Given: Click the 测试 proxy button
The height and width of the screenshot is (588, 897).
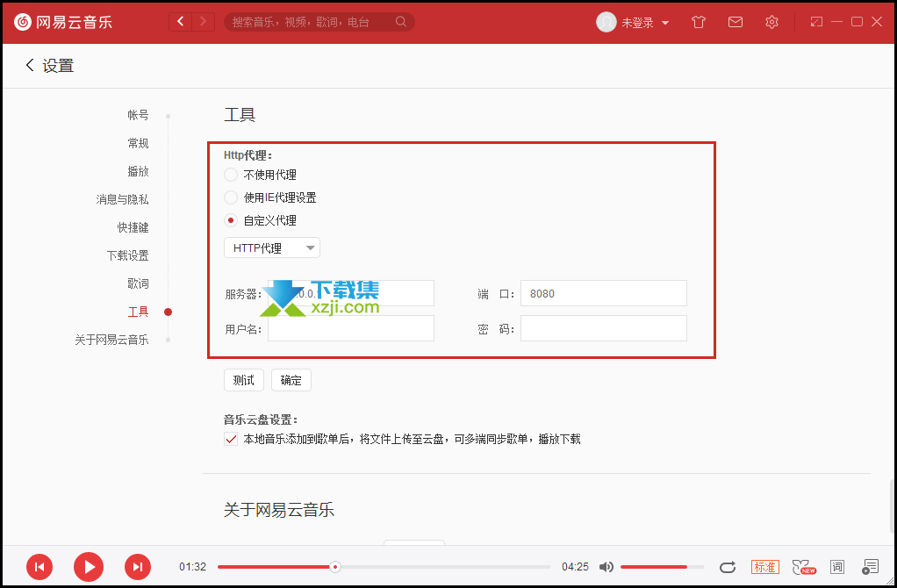Looking at the screenshot, I should click(244, 380).
